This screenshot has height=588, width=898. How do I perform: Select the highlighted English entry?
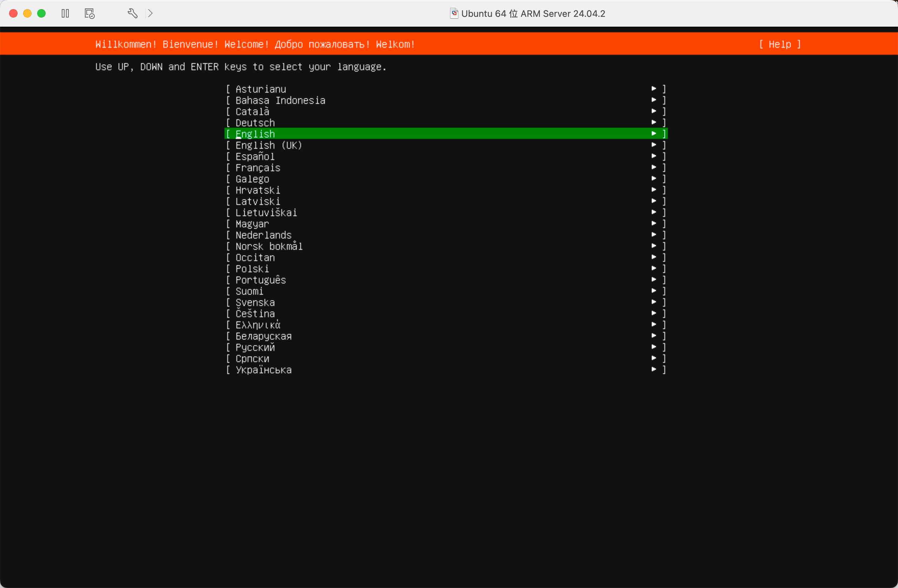446,134
